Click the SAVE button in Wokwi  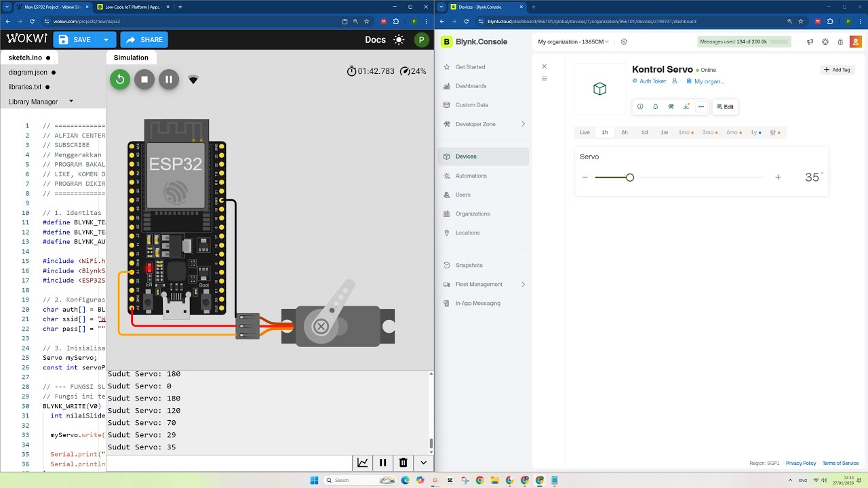75,39
